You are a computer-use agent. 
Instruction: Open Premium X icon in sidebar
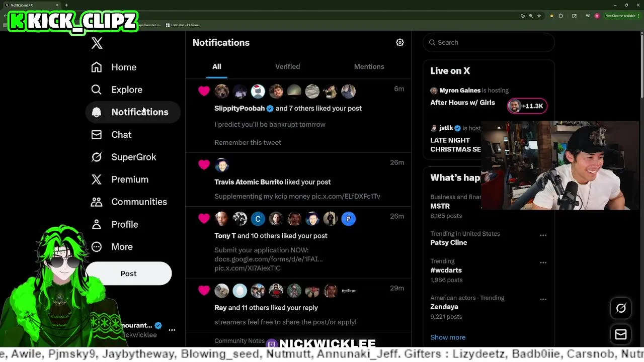96,179
